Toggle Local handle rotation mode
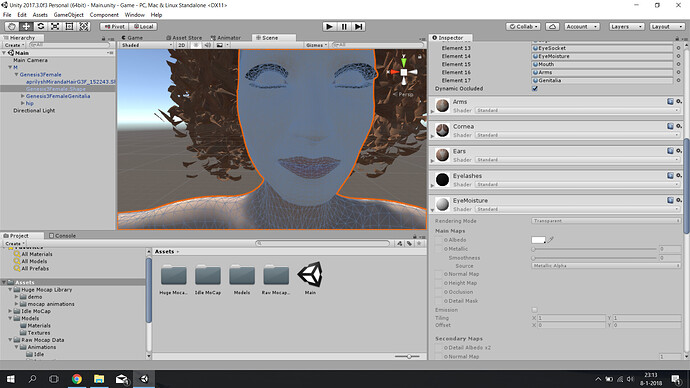This screenshot has height=388, width=690. 143,26
